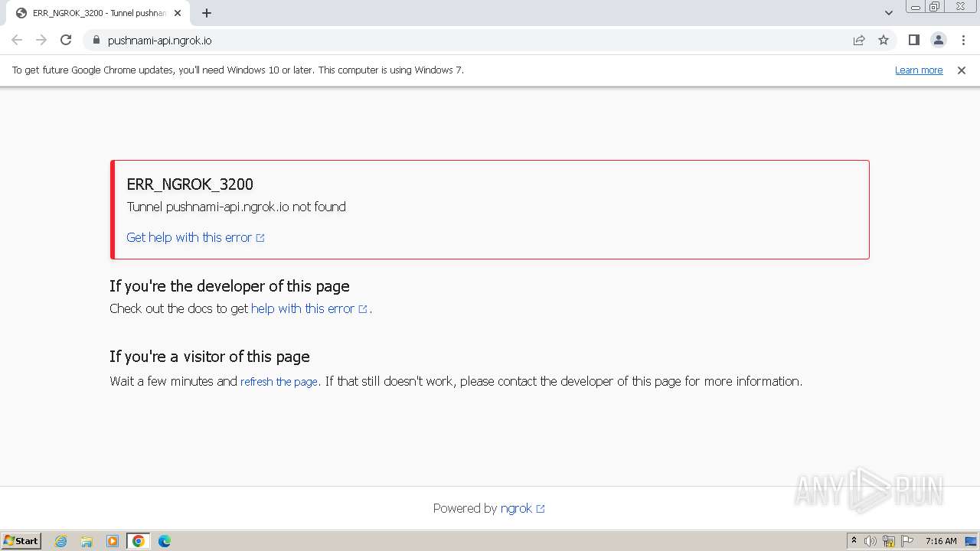
Task: Show hidden system tray icons
Action: (x=854, y=541)
